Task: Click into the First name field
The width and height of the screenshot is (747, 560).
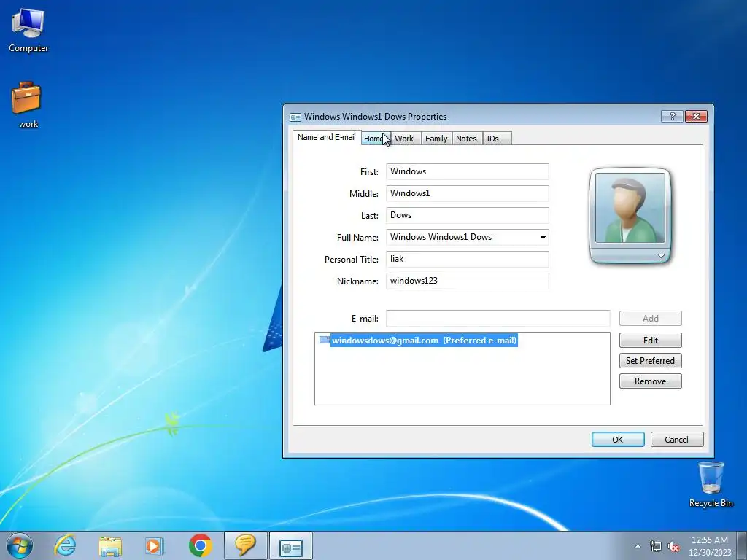Action: pos(467,171)
